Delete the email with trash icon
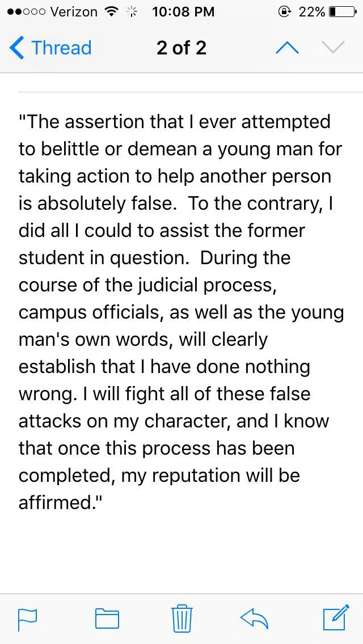The image size is (363, 644). click(x=181, y=618)
